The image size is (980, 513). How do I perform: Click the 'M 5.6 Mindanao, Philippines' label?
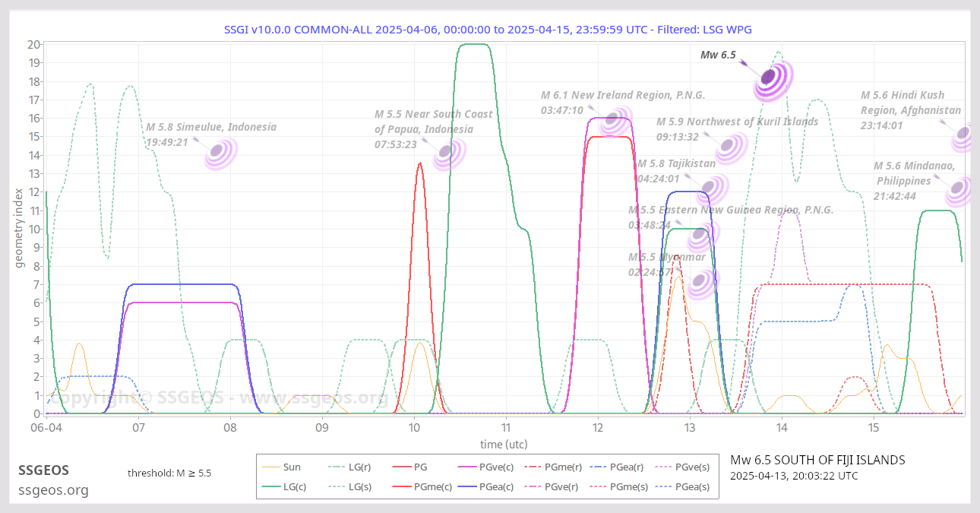tap(914, 173)
